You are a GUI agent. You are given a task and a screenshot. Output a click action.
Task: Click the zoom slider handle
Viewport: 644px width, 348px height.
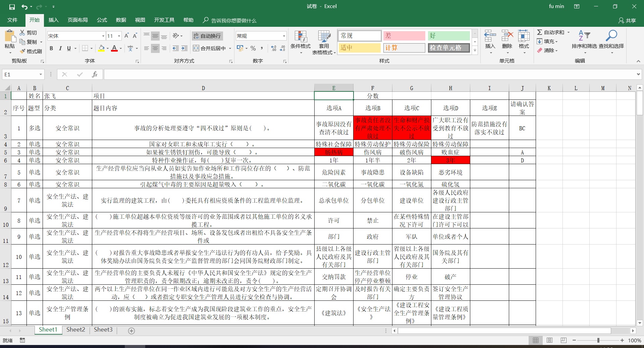click(x=598, y=340)
